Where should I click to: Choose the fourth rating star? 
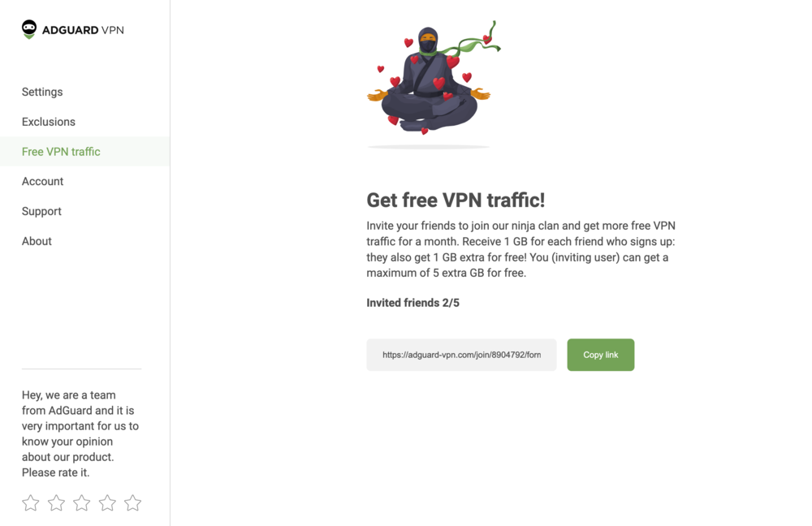tap(107, 502)
